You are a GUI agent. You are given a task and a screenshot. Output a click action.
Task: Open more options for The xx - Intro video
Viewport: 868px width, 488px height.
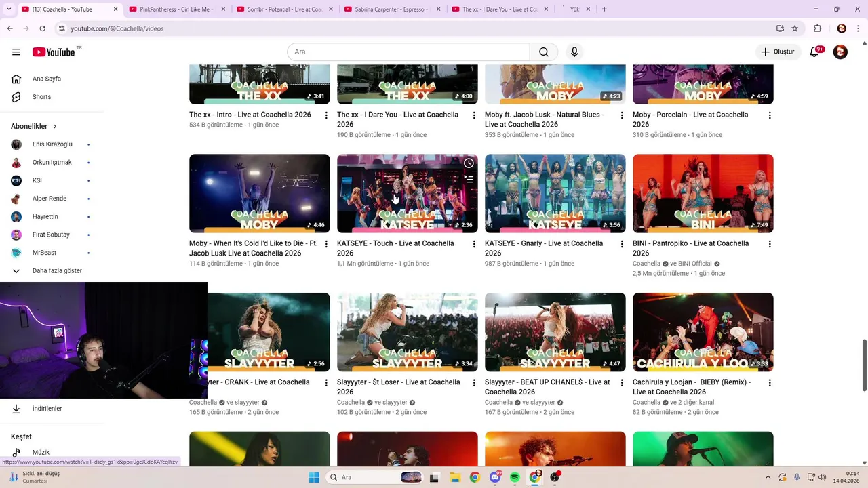[326, 115]
